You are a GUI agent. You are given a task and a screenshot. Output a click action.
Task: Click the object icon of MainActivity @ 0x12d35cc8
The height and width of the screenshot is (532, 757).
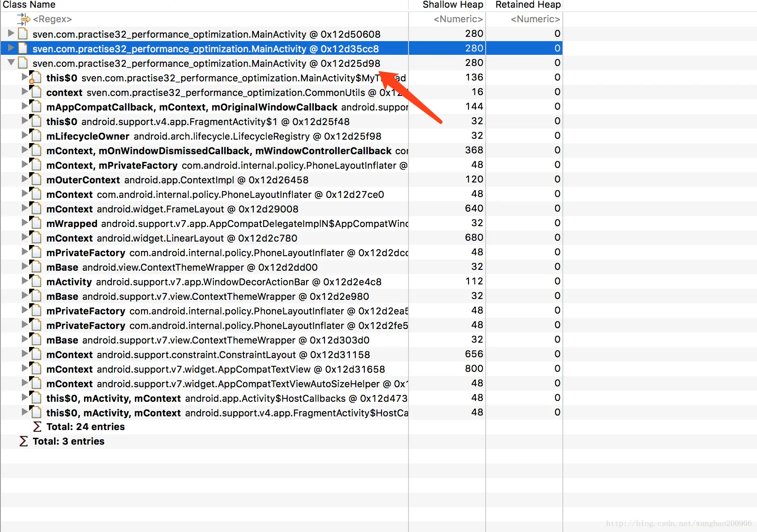click(23, 48)
